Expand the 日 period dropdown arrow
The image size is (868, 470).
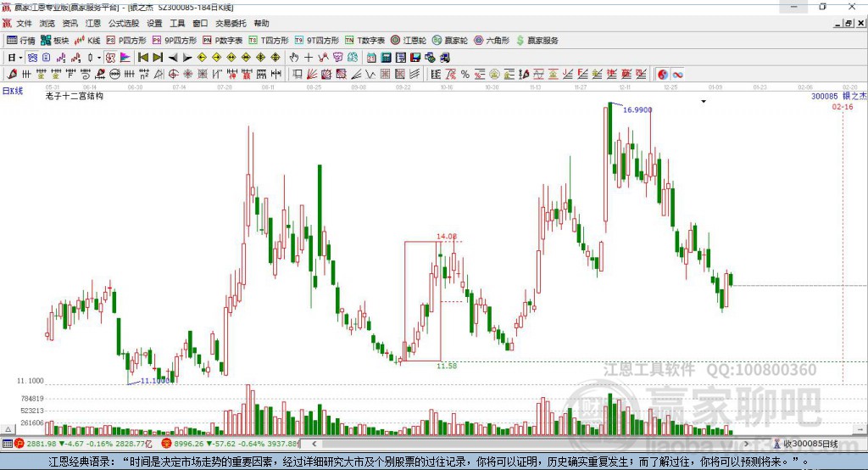pos(20,58)
